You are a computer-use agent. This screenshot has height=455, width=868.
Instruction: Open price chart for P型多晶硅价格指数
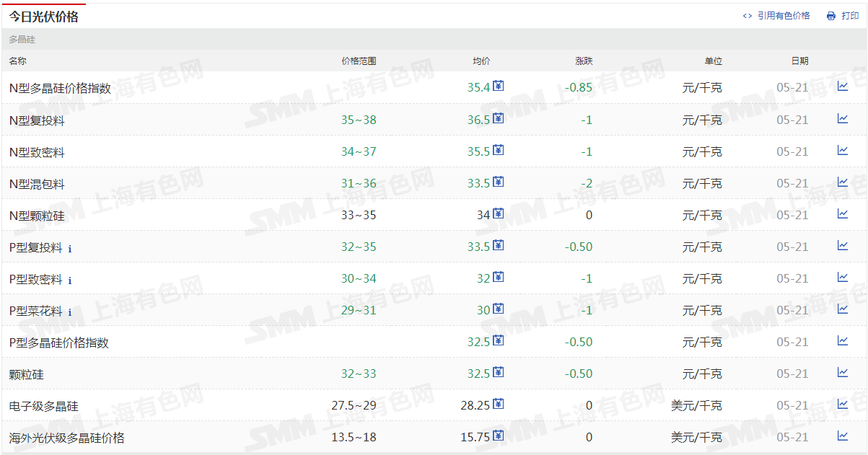(843, 340)
